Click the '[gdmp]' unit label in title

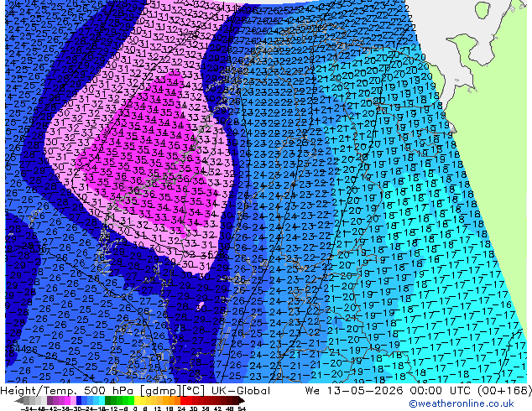161,391
